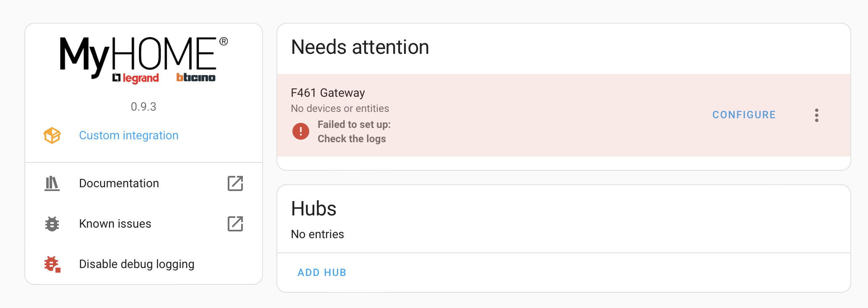Click the external link icon beside Known issues
Viewport: 868px width, 308px height.
point(235,224)
